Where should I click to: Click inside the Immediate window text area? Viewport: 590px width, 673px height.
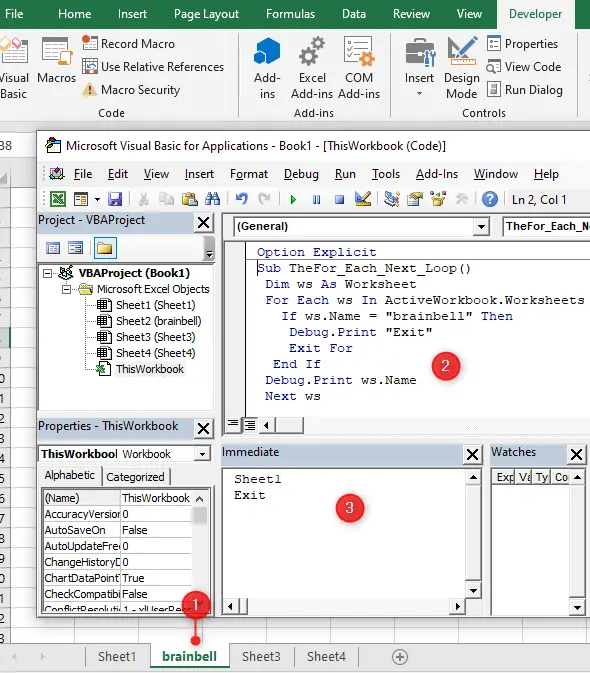tap(343, 534)
